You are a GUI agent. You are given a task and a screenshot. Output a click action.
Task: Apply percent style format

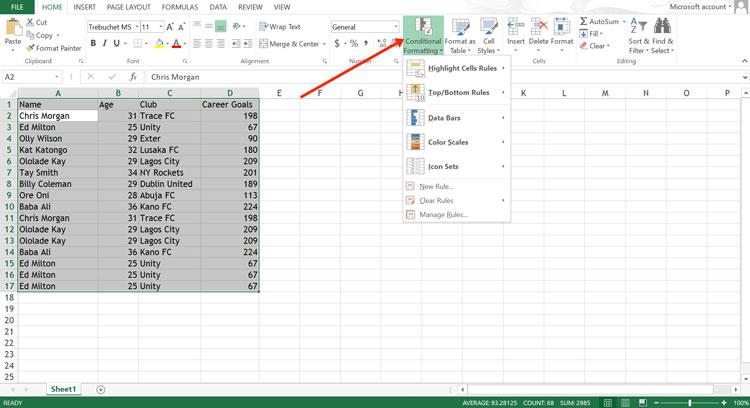tap(354, 44)
